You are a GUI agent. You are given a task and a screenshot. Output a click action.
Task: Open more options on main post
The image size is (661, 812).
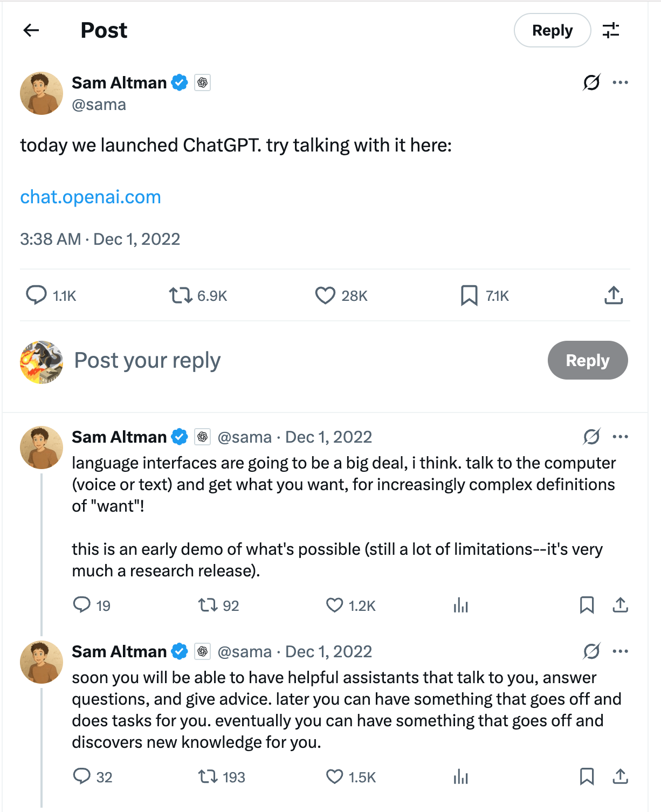(621, 82)
